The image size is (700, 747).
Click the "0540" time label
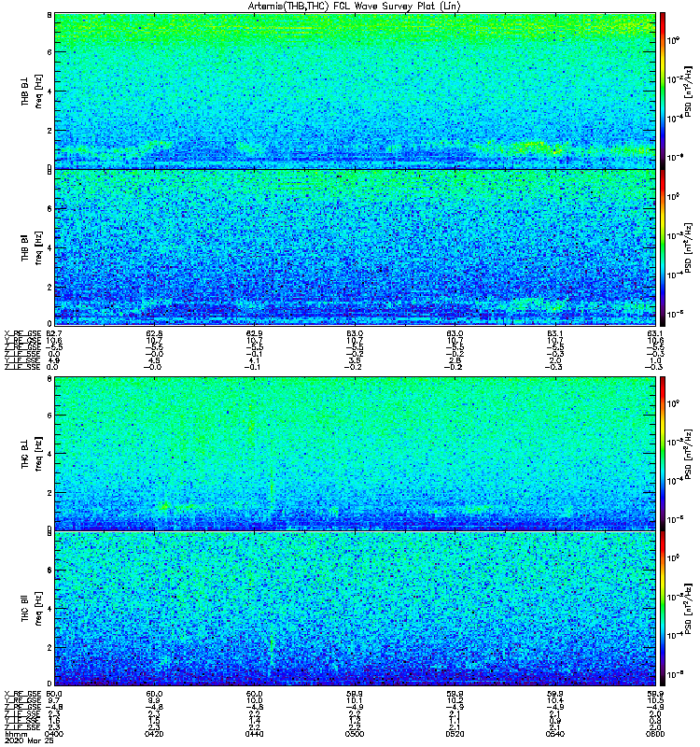coord(555,734)
